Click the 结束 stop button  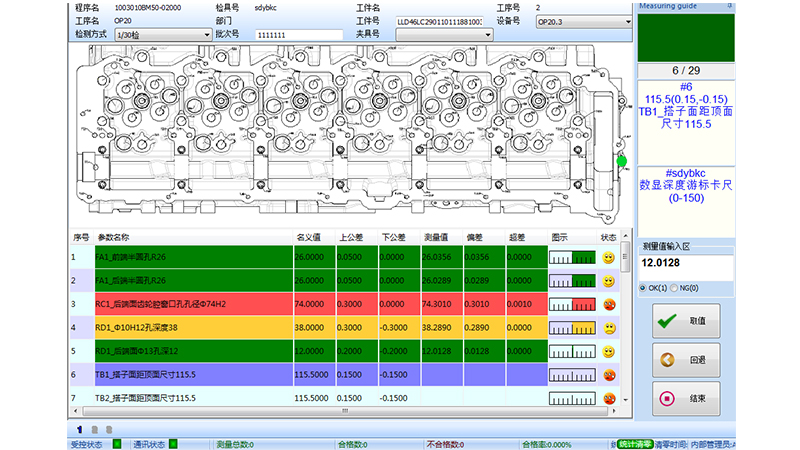[x=685, y=399]
